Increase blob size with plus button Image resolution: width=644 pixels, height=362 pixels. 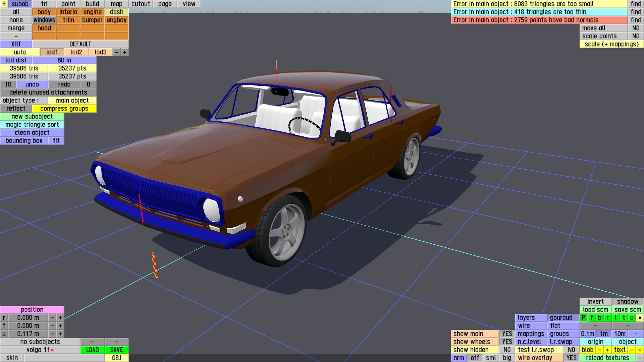(607, 350)
